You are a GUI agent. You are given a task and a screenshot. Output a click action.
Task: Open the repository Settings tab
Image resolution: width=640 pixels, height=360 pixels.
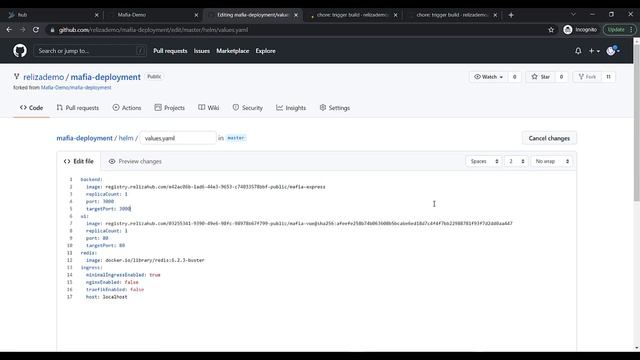click(335, 108)
